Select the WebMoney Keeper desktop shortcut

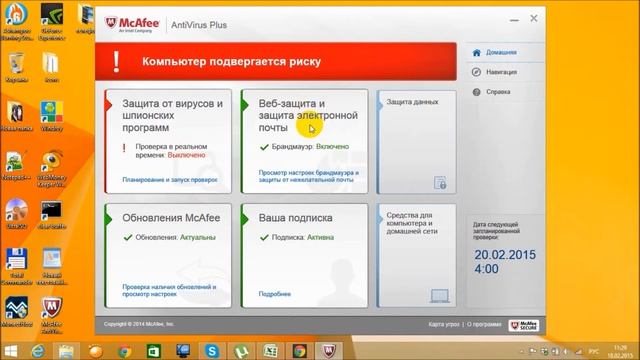click(x=51, y=169)
